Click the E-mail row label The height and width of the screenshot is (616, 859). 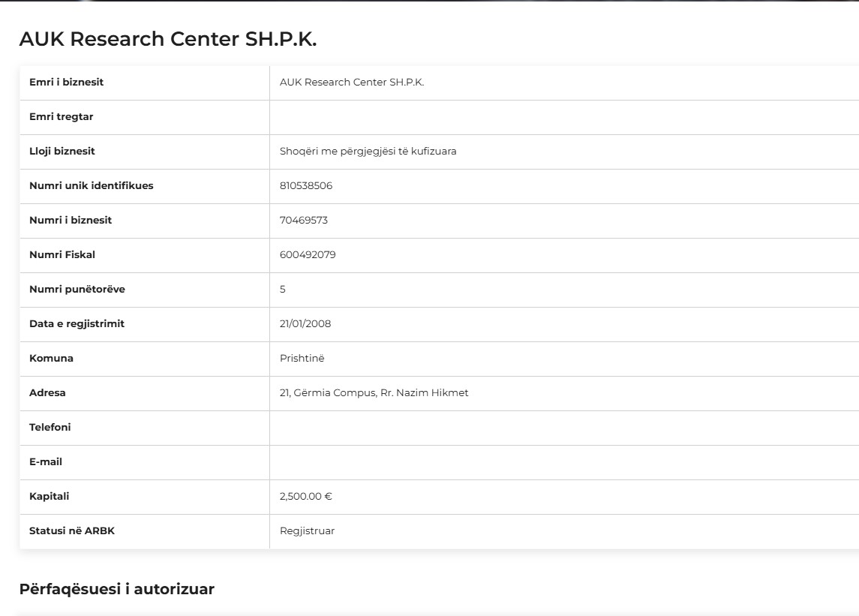coord(46,462)
